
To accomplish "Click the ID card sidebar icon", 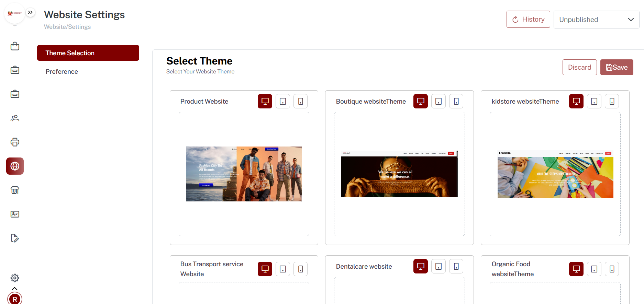I will click(x=15, y=214).
